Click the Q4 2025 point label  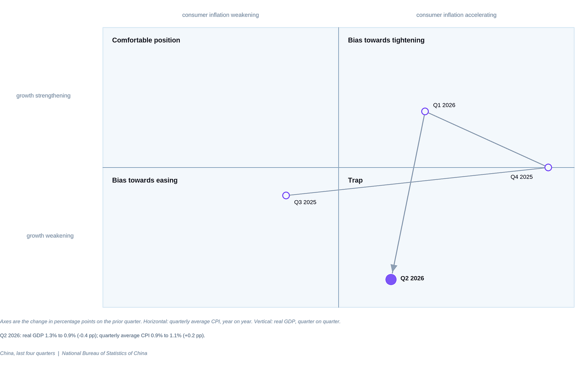point(521,177)
